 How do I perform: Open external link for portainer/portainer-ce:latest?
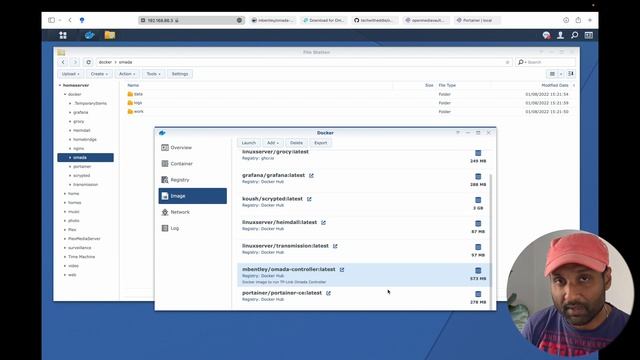point(328,293)
